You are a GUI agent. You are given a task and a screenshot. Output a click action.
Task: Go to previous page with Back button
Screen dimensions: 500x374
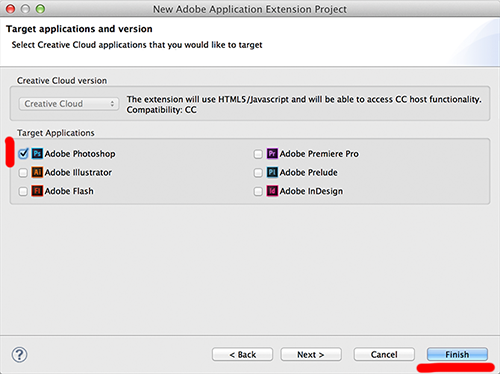tap(242, 354)
